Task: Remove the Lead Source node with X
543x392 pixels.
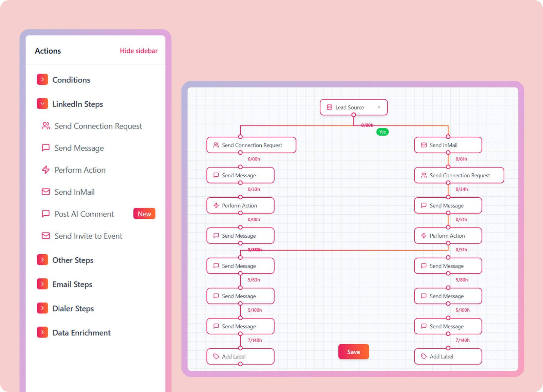Action: coord(379,107)
